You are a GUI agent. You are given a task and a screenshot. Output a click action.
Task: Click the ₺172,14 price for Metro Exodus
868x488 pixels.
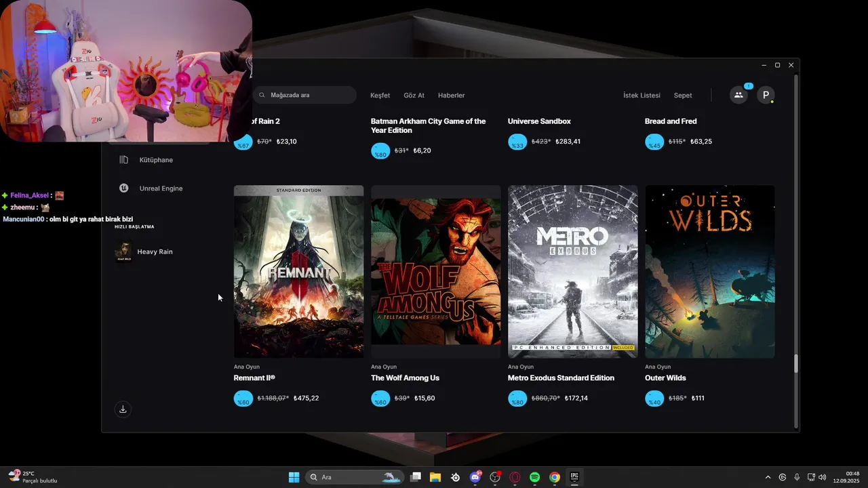[575, 399]
